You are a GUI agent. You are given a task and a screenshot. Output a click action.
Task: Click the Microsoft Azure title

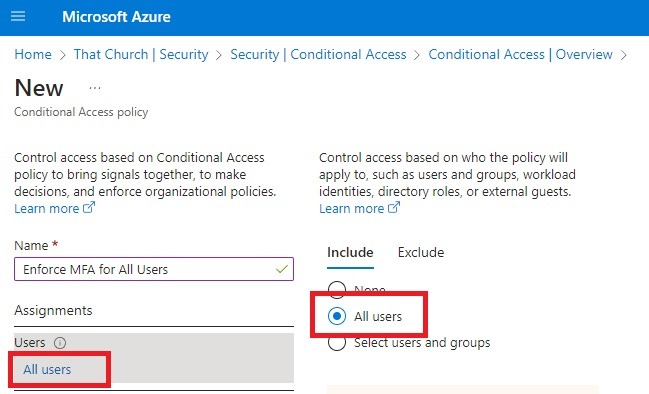coord(116,17)
